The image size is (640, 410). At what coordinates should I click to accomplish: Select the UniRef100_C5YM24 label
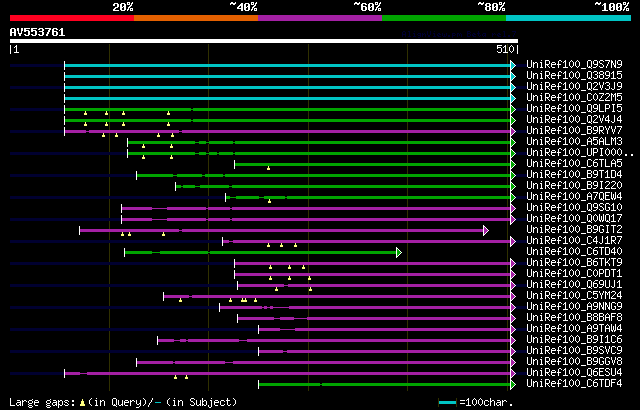(574, 296)
